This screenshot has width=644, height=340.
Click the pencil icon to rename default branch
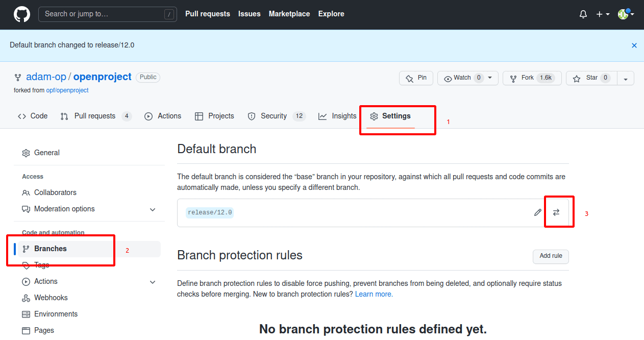coord(537,212)
